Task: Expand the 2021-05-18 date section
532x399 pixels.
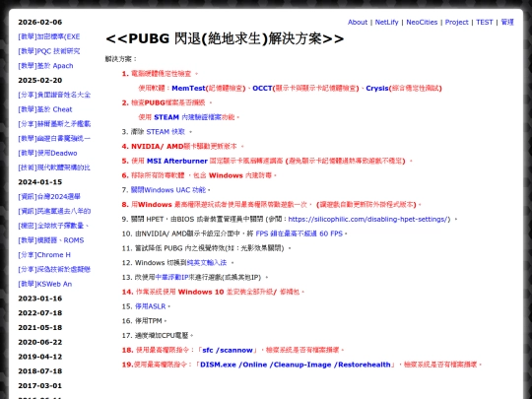Action: (x=40, y=328)
